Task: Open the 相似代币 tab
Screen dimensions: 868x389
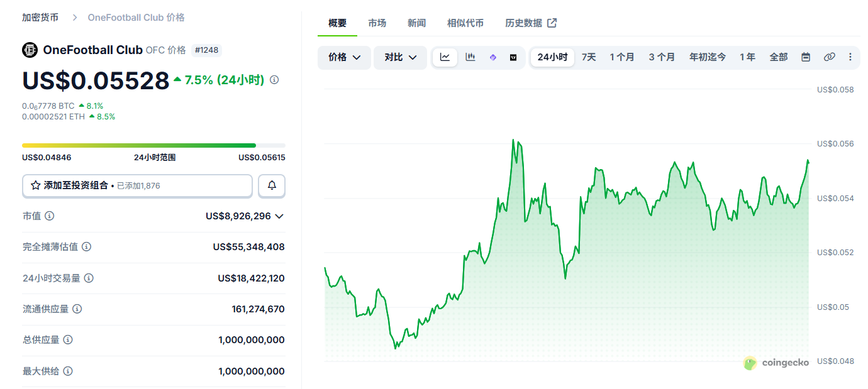Action: click(465, 23)
